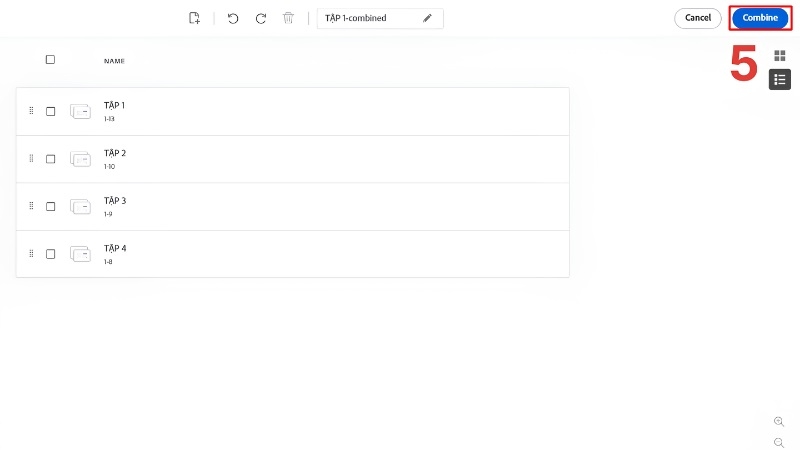
Task: Switch to list view
Action: point(780,80)
